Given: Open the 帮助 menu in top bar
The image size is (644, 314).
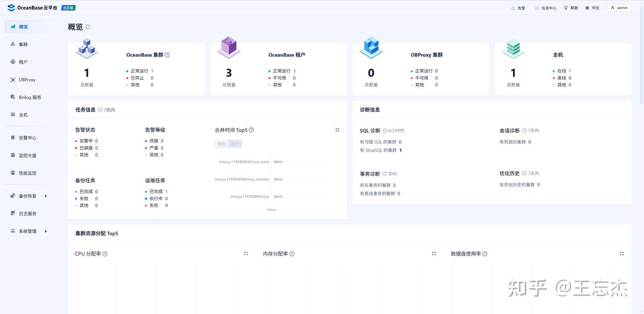Looking at the screenshot, I should click(x=571, y=8).
